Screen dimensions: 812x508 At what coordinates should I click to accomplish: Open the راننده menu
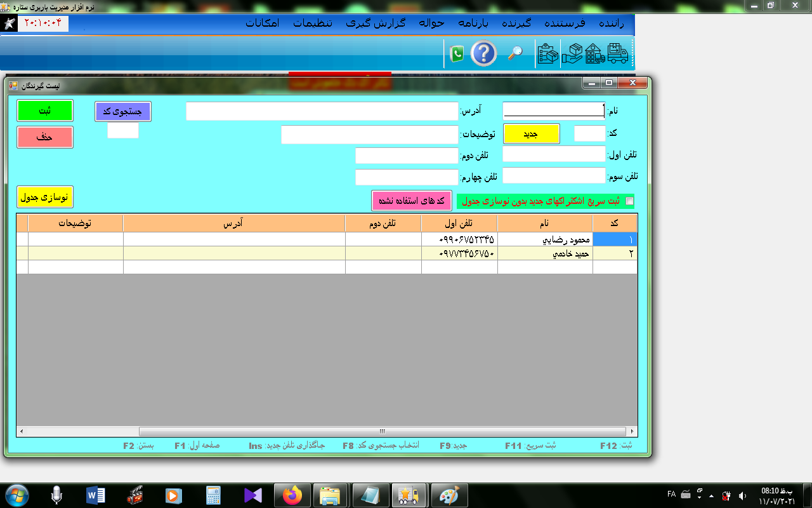click(x=612, y=23)
